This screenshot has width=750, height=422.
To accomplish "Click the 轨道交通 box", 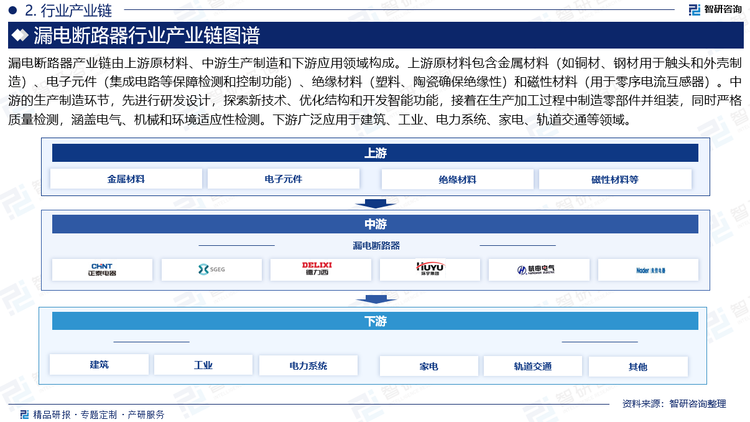I will (x=533, y=366).
